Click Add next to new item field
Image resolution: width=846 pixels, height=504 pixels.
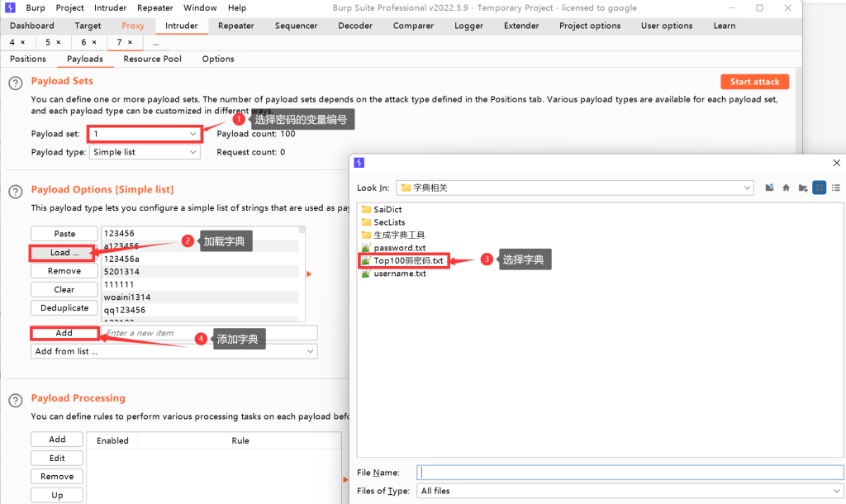click(x=64, y=333)
